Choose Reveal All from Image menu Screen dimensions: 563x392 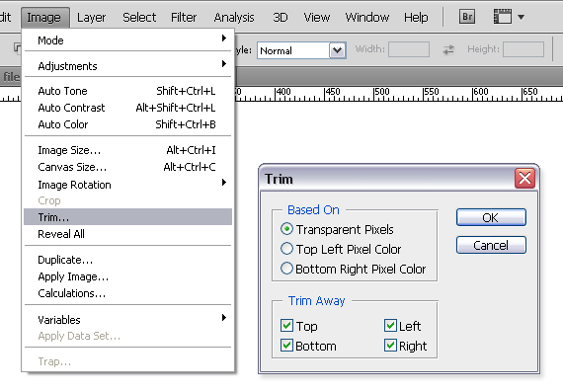127,234
